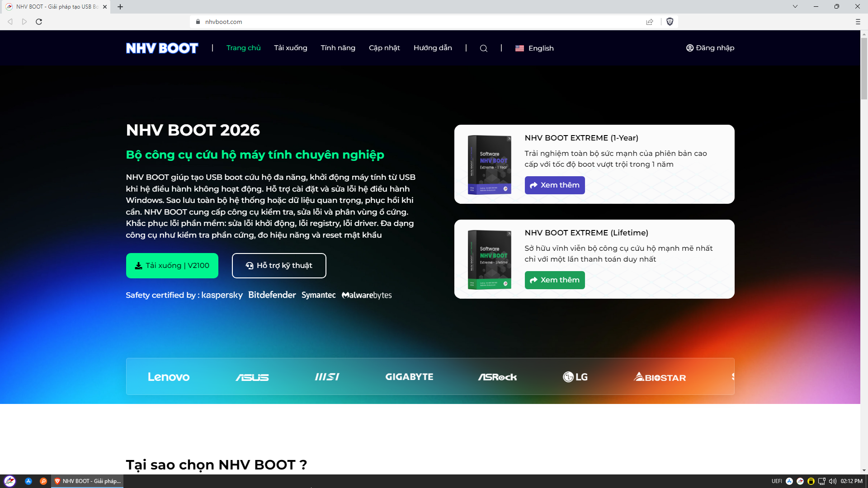Image resolution: width=868 pixels, height=488 pixels.
Task: Click the download icon on Tải xuống button
Action: (x=138, y=266)
